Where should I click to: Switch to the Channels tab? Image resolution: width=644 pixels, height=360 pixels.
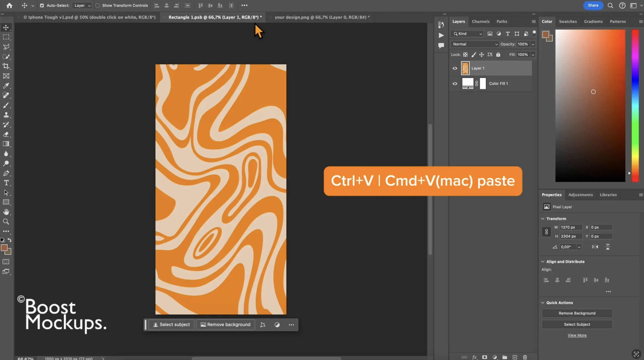(x=480, y=22)
